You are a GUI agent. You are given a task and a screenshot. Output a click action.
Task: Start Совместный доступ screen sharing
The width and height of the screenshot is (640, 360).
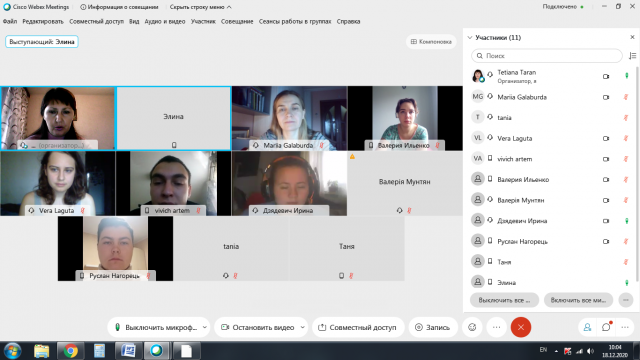(358, 327)
